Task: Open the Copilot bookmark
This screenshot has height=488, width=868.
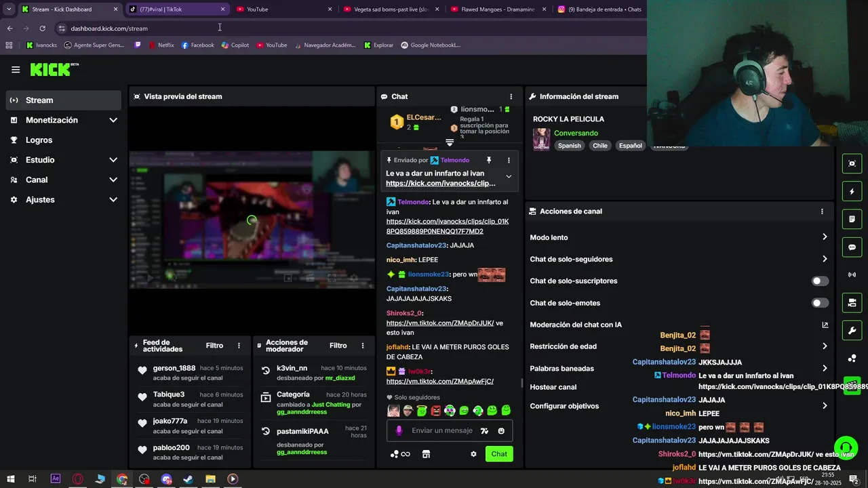Action: click(235, 45)
